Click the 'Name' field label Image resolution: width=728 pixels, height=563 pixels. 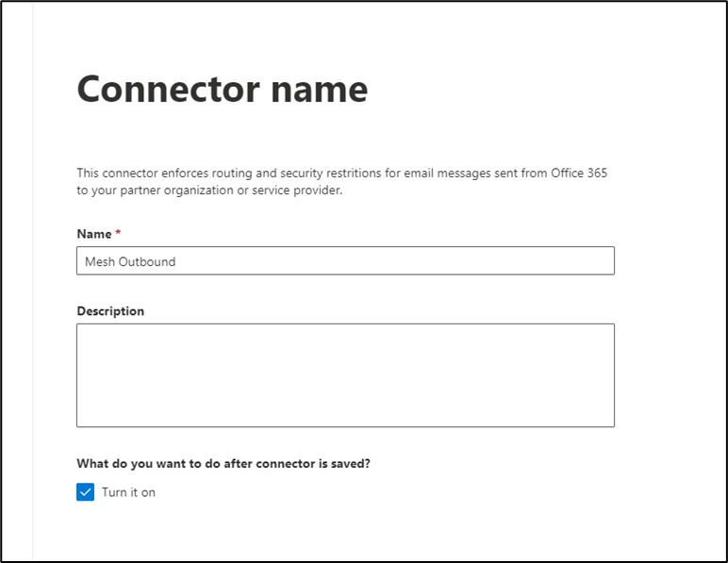[93, 233]
